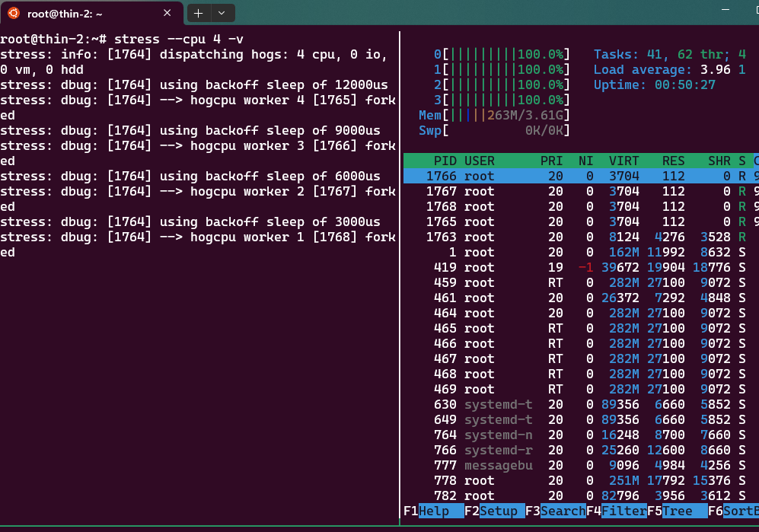Screen dimensions: 759x532
Task: Click the Load average value 3.96
Action: tap(716, 70)
